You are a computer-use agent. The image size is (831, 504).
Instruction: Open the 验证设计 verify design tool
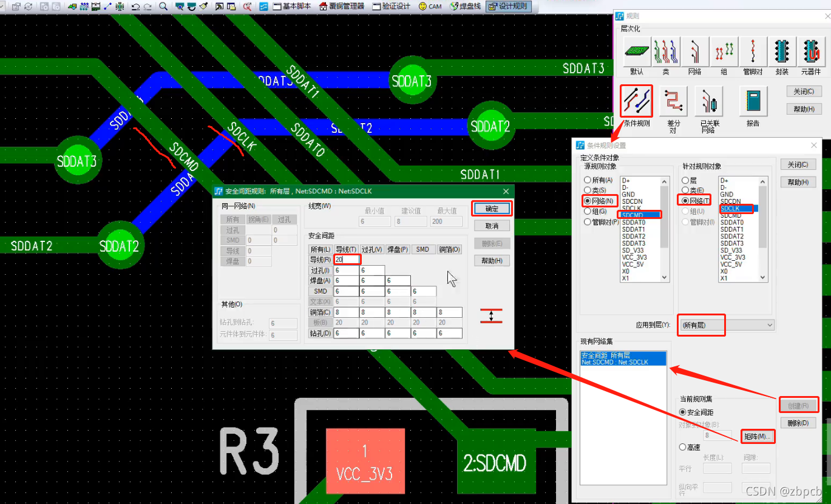point(391,7)
